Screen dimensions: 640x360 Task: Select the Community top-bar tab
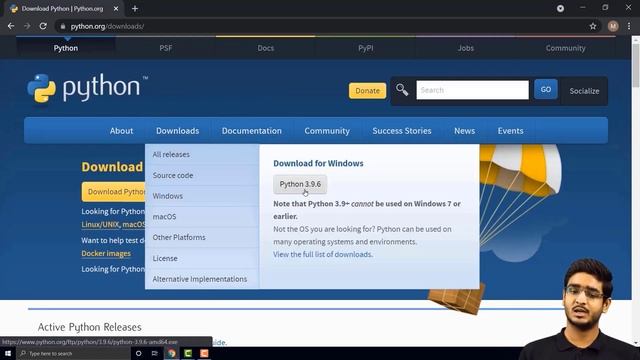[x=566, y=48]
